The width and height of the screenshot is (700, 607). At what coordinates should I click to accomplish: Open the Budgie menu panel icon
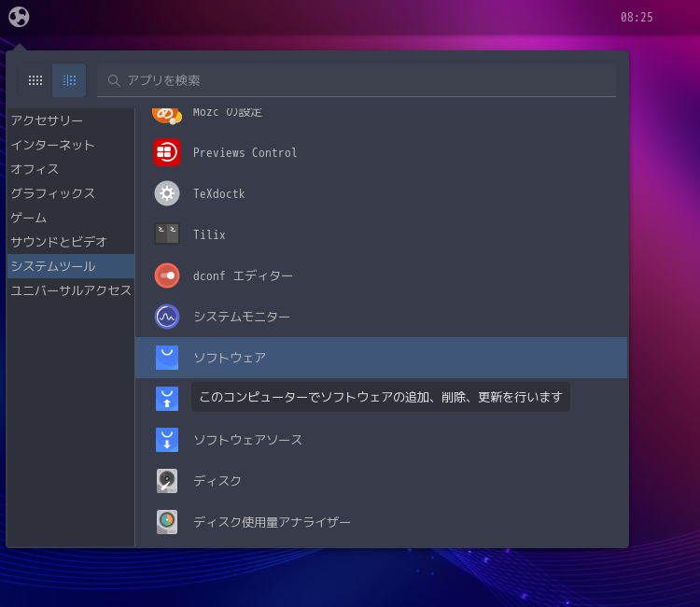pyautogui.click(x=19, y=17)
